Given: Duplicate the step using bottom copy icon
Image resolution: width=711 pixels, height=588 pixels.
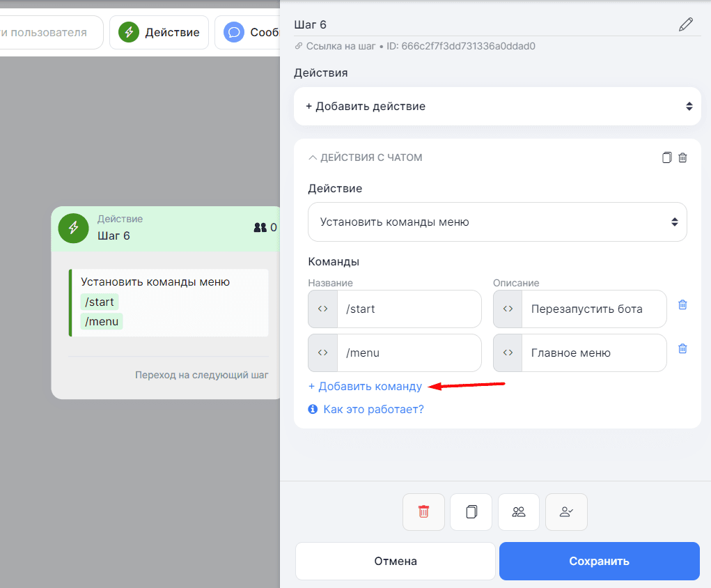Looking at the screenshot, I should [x=471, y=512].
